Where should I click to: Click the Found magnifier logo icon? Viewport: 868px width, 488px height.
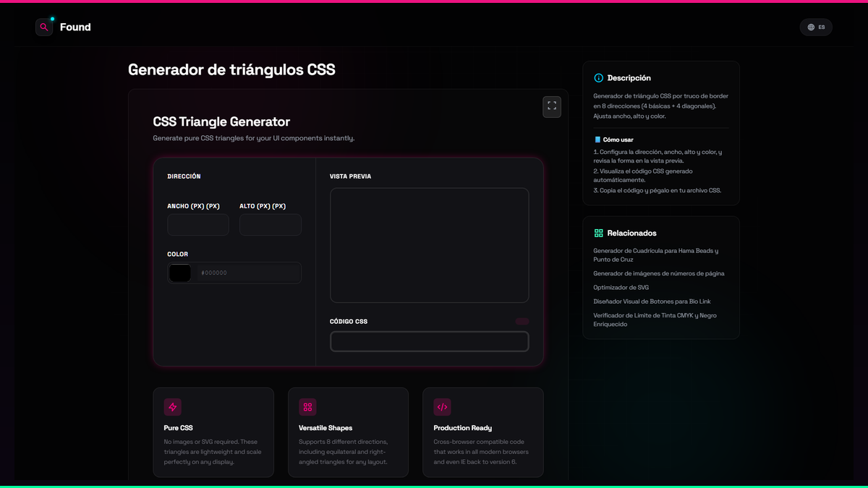point(44,27)
